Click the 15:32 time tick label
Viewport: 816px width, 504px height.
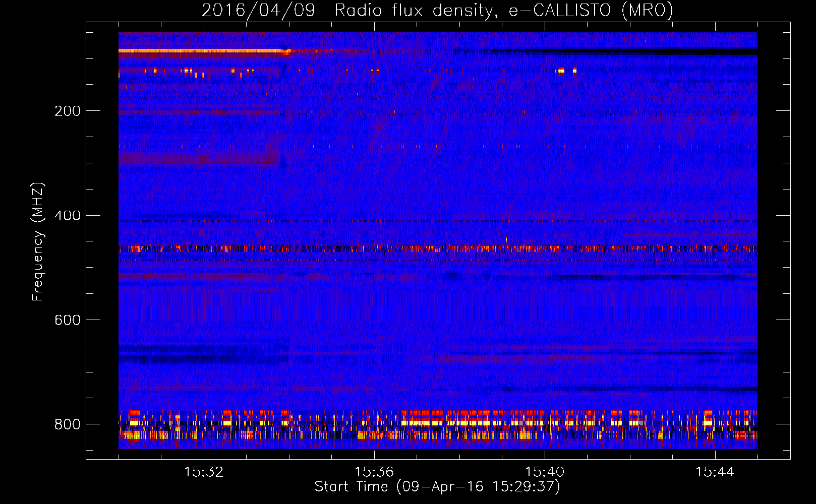(x=204, y=472)
